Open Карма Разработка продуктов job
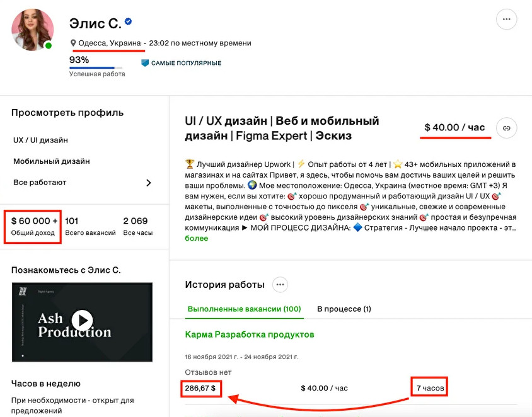This screenshot has width=532, height=417. [x=249, y=334]
